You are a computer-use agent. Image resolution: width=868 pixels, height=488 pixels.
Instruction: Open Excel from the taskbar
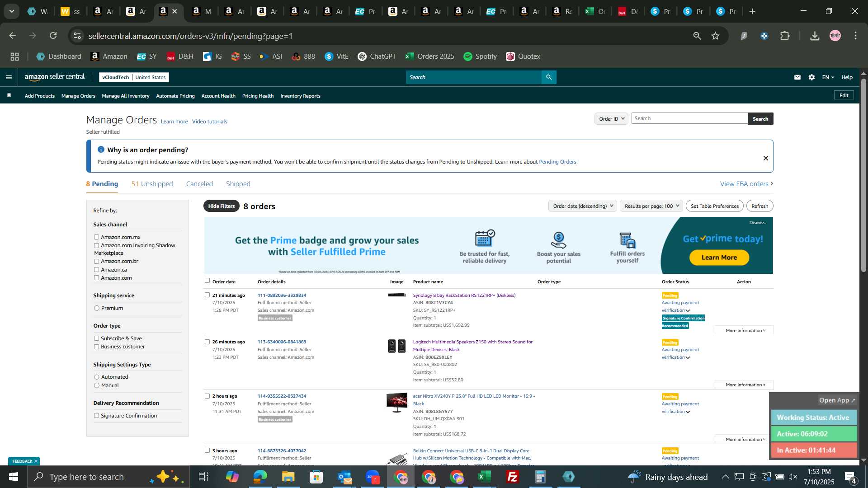tap(484, 477)
